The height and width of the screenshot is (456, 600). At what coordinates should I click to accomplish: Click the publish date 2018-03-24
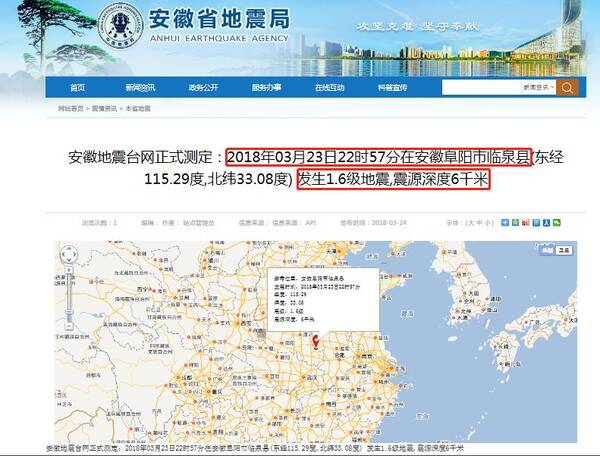click(x=389, y=223)
